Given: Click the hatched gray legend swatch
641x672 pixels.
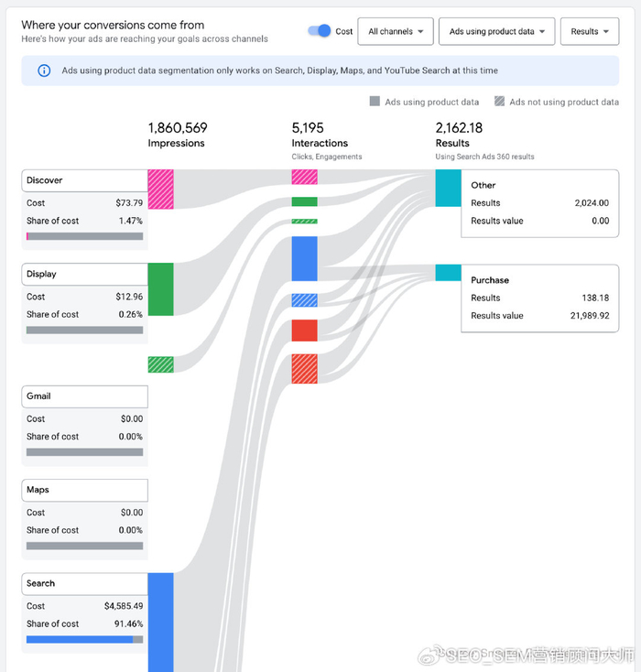Looking at the screenshot, I should click(x=499, y=102).
